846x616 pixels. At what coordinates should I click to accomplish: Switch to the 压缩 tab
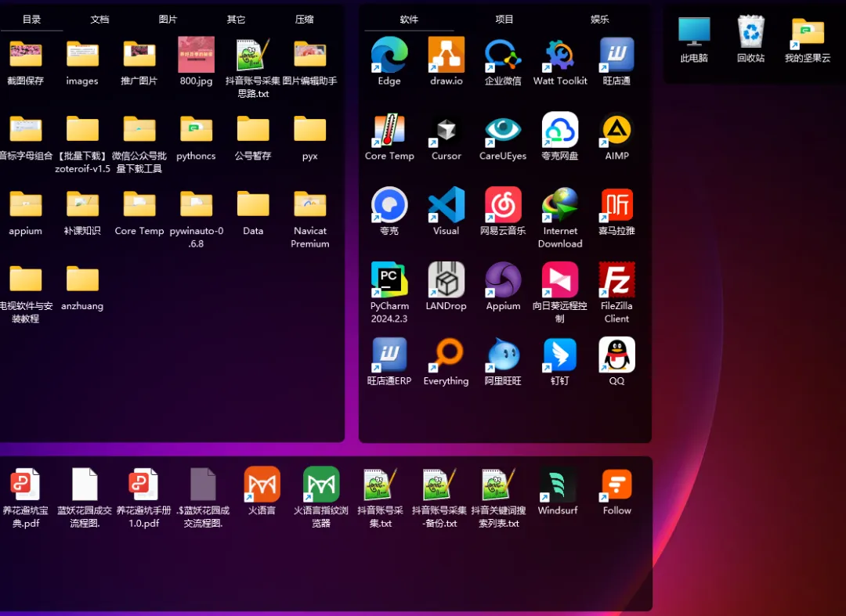[x=304, y=20]
